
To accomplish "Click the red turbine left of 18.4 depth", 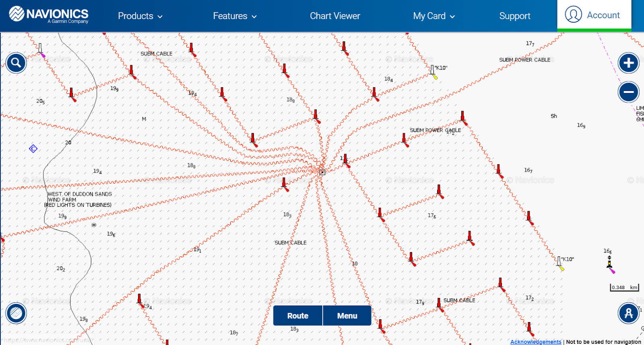I will [375, 94].
